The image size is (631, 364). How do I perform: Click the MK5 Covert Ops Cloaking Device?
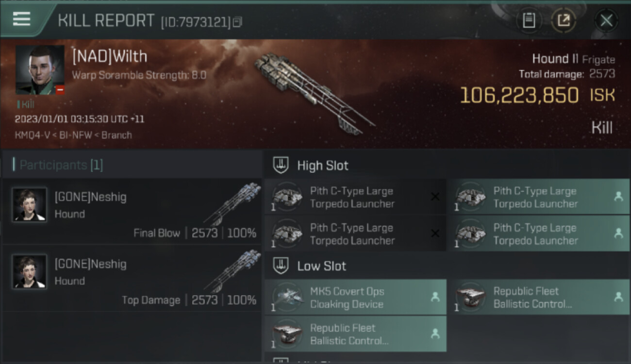pos(355,298)
